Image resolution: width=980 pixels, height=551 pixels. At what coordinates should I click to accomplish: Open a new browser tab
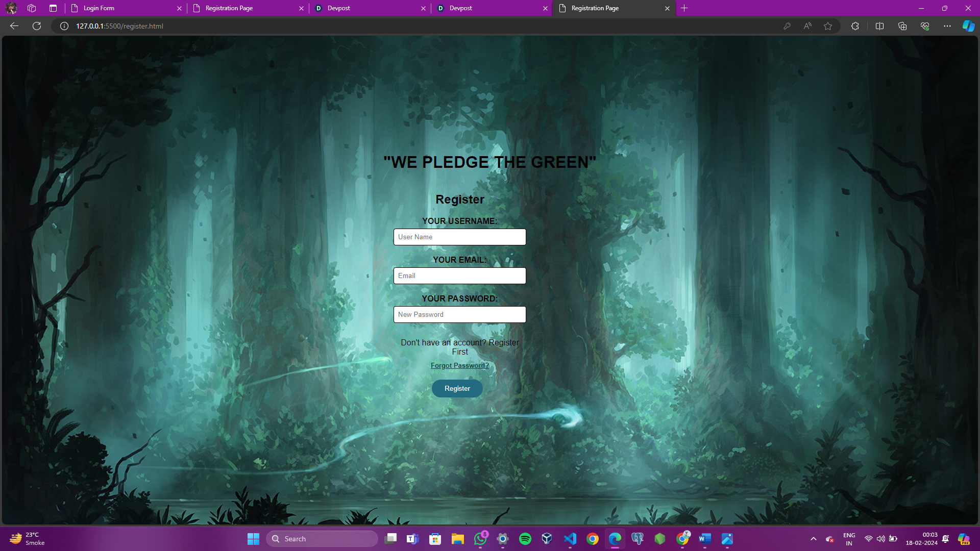(x=684, y=8)
